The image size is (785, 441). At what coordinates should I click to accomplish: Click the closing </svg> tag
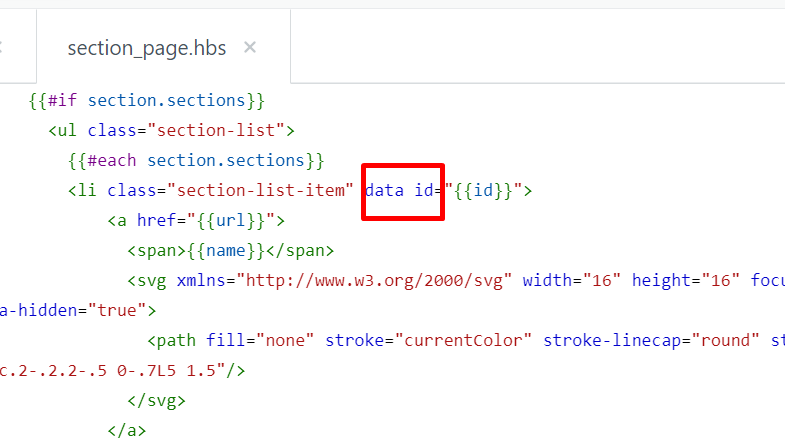[156, 400]
